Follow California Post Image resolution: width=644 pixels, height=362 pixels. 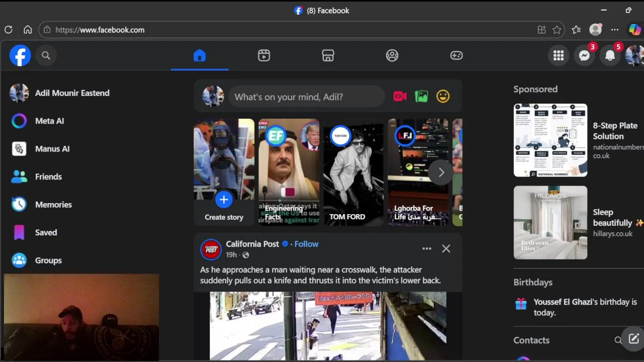(306, 244)
